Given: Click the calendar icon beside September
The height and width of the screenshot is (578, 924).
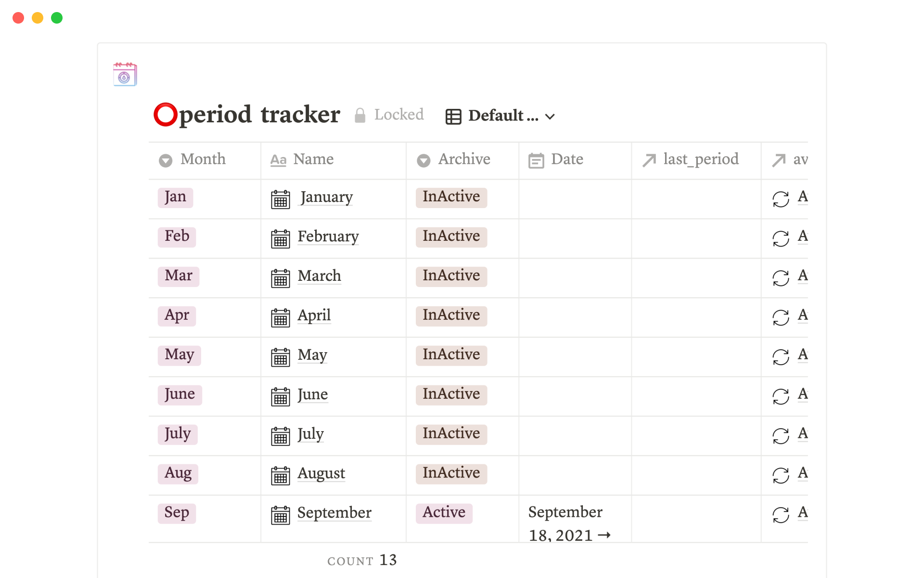Looking at the screenshot, I should pyautogui.click(x=280, y=515).
